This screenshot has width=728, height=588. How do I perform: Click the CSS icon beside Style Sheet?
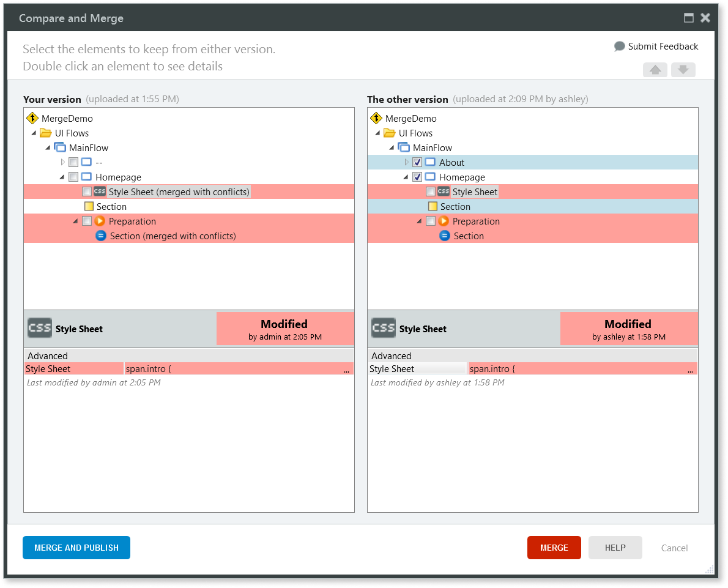(x=99, y=192)
